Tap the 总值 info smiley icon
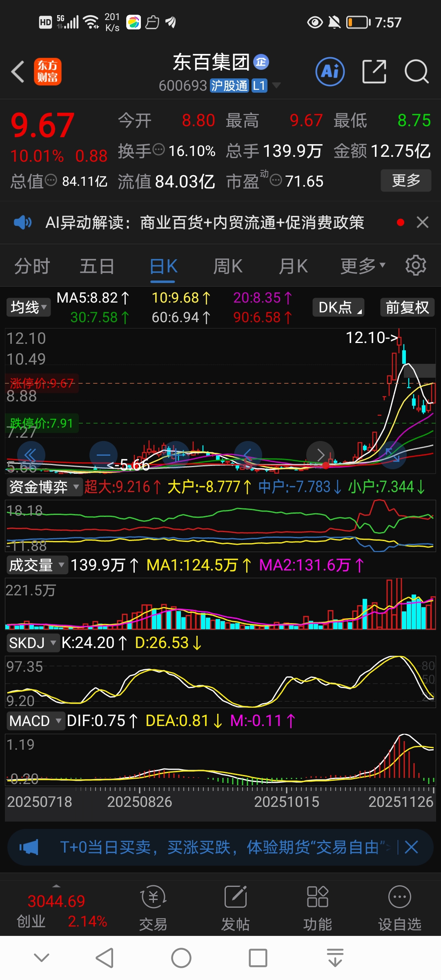Screen dimensions: 441x980 pyautogui.click(x=51, y=180)
